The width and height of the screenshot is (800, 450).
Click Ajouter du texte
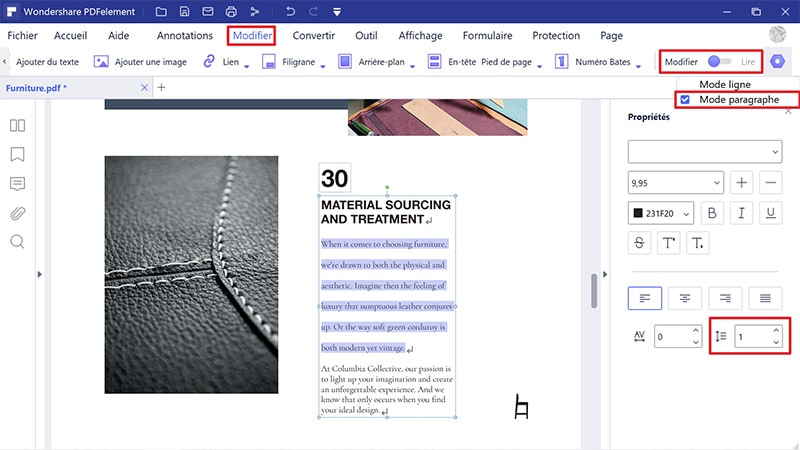click(47, 62)
